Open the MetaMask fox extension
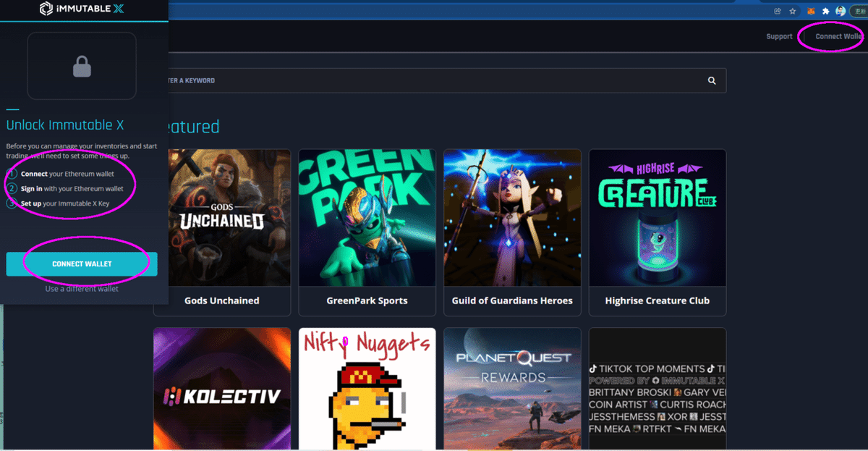The image size is (868, 451). point(812,12)
